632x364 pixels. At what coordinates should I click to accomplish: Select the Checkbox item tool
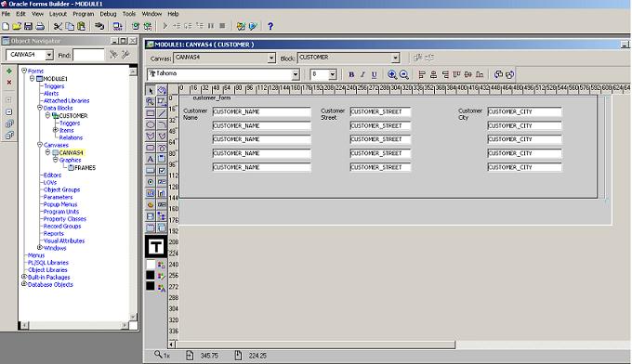[162, 170]
